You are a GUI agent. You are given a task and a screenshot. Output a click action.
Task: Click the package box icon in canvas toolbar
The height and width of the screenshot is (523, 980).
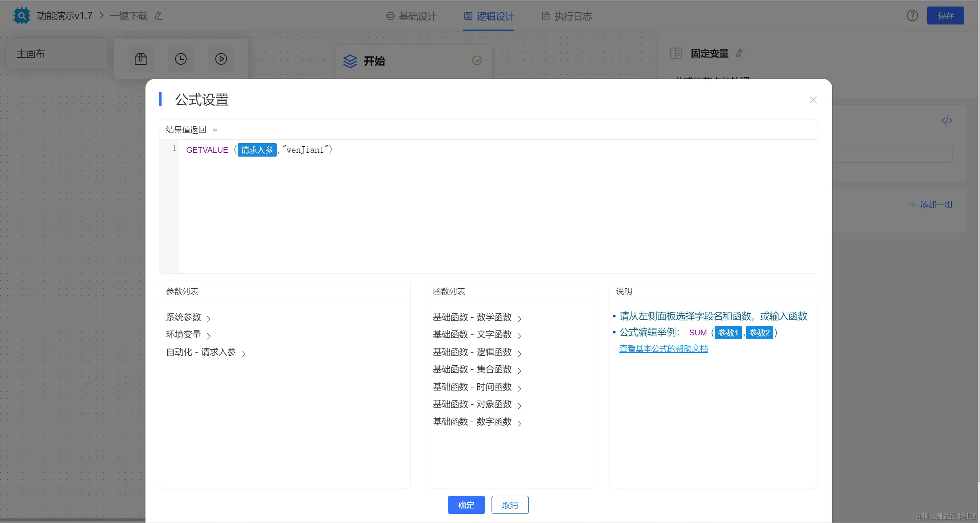(140, 59)
